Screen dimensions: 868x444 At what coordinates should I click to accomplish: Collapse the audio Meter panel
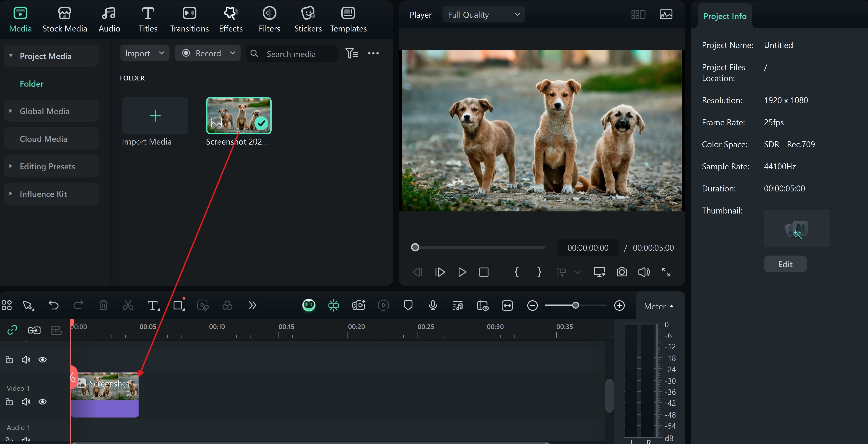[x=658, y=306]
